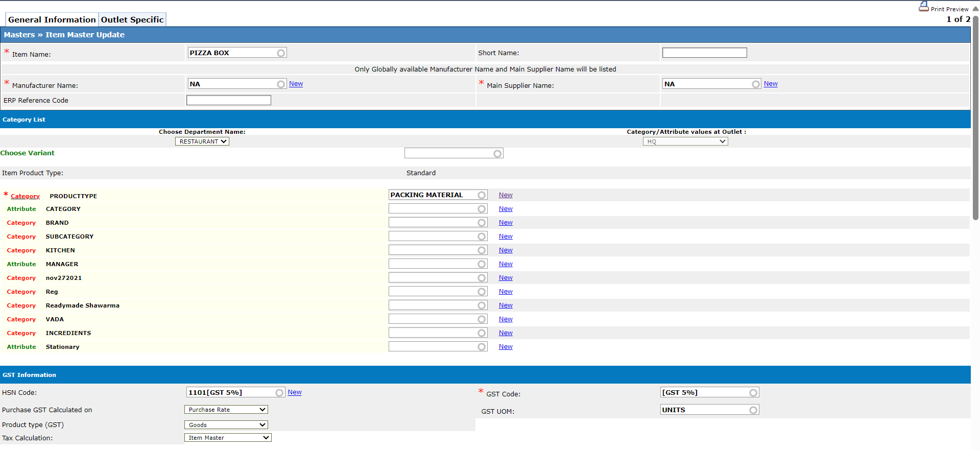Open the Product type (GST) Goods dropdown
The height and width of the screenshot is (450, 980).
pos(226,425)
